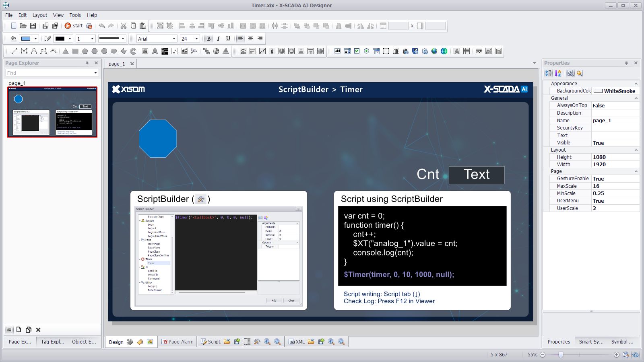Open the line style dropdown
The height and width of the screenshot is (362, 644).
(x=123, y=39)
